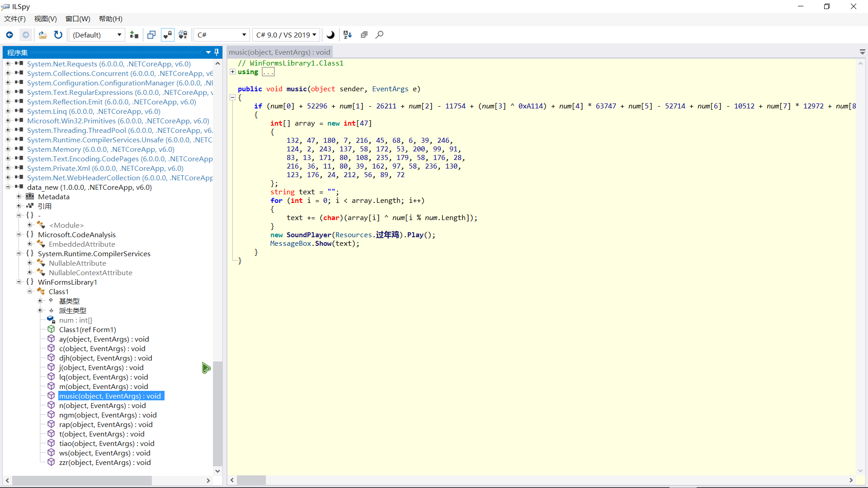Click the SoundPlayer type link
Viewport: 868px width, 488px height.
tap(309, 235)
